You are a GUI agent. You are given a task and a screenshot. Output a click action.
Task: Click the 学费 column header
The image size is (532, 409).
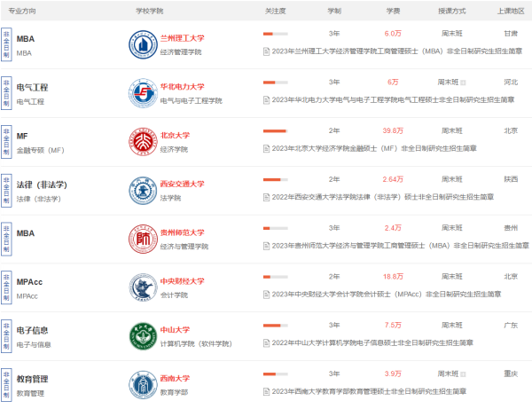[x=393, y=11]
